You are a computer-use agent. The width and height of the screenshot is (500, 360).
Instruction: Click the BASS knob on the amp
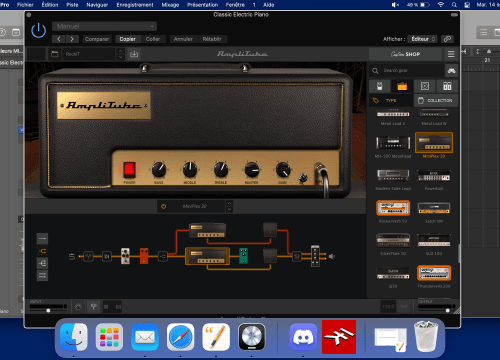pos(159,170)
